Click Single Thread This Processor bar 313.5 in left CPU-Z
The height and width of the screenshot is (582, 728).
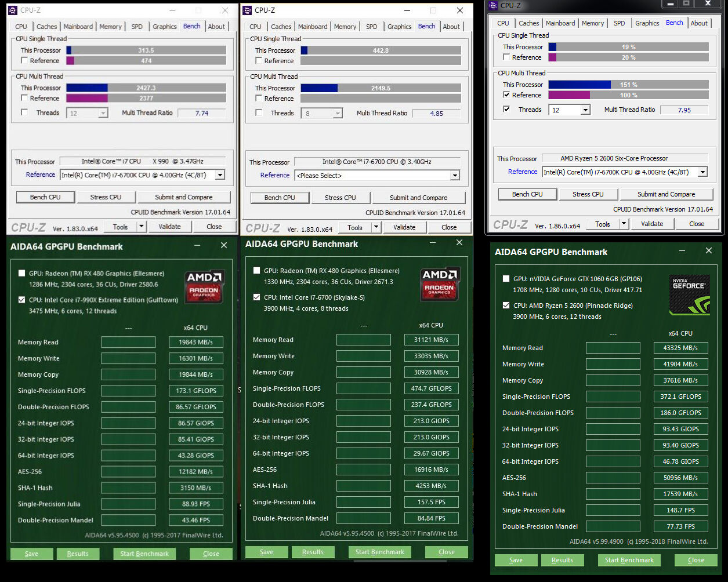(x=146, y=50)
